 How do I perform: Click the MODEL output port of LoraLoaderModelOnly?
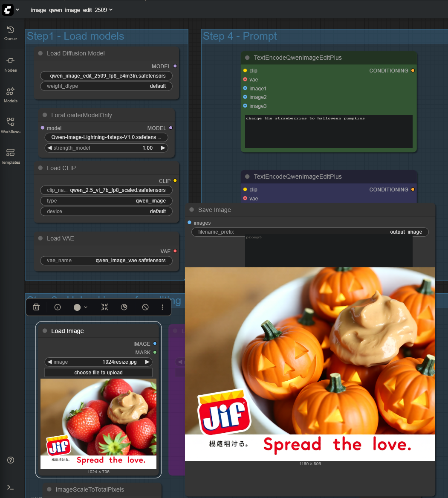[171, 127]
